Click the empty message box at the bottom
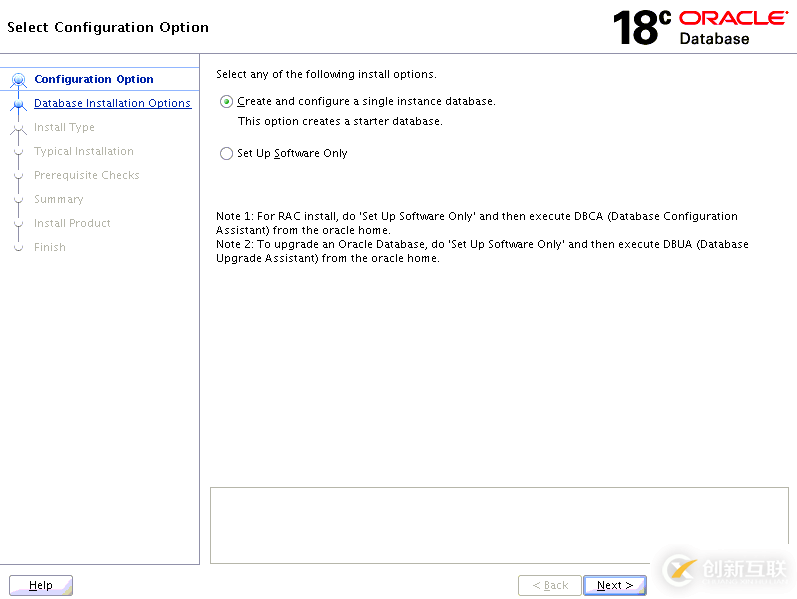The image size is (797, 599). coord(499,525)
